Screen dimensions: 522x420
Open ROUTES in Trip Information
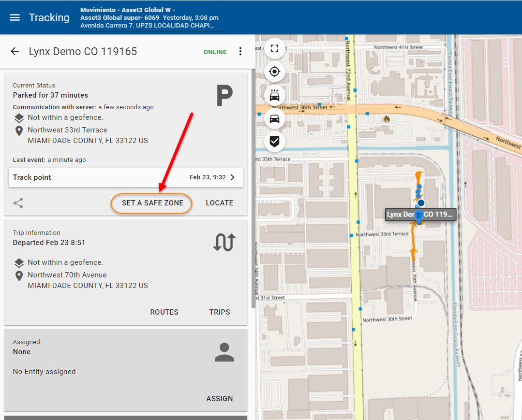coord(164,312)
